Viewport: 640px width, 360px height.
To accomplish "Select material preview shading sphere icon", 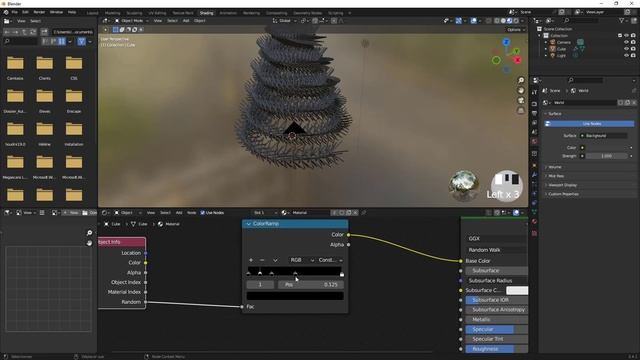I will click(509, 20).
